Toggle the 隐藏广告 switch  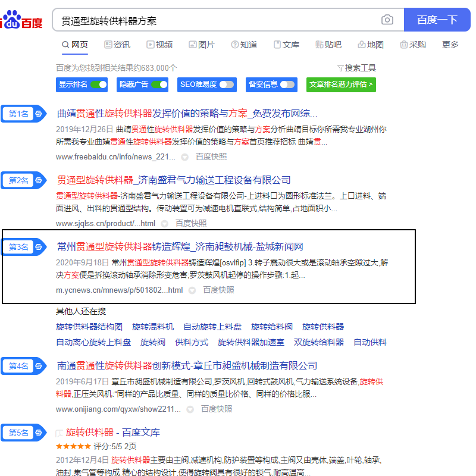pyautogui.click(x=159, y=84)
